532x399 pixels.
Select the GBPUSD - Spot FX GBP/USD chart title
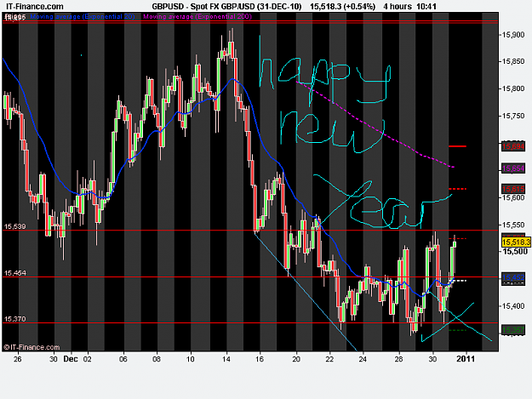coord(204,7)
